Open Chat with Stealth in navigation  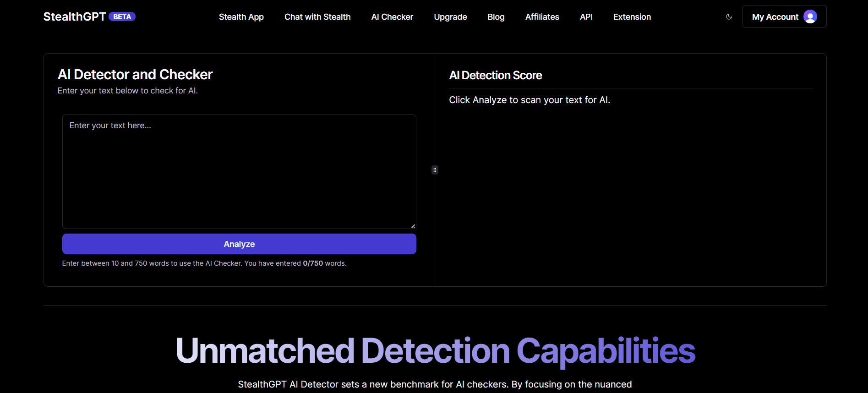(x=317, y=17)
